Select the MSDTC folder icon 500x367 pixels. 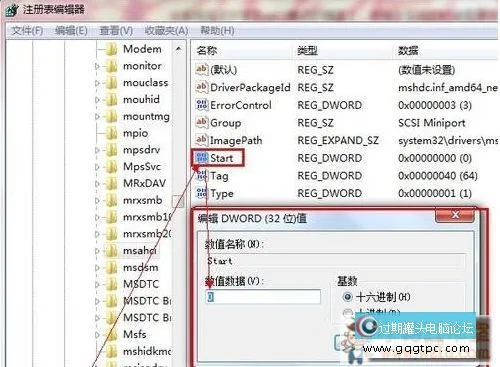click(x=112, y=284)
